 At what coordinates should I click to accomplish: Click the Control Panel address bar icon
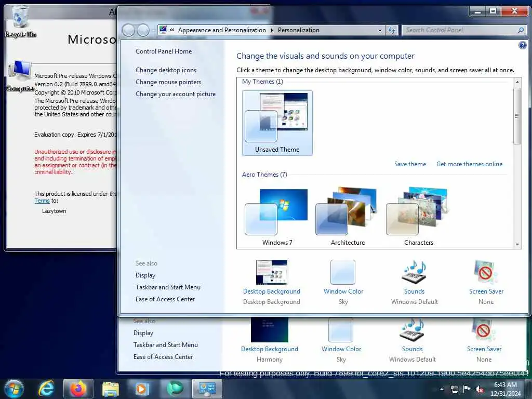[163, 30]
